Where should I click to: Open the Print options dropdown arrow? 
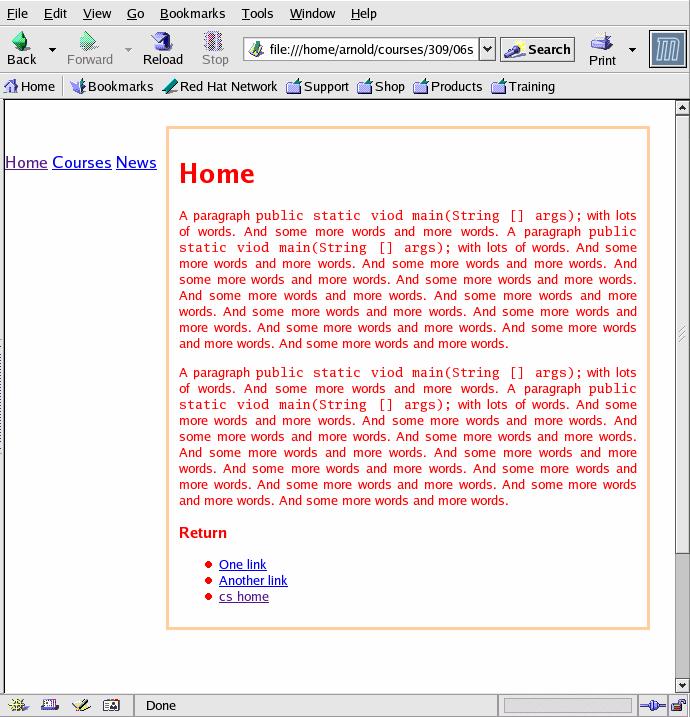pos(632,49)
